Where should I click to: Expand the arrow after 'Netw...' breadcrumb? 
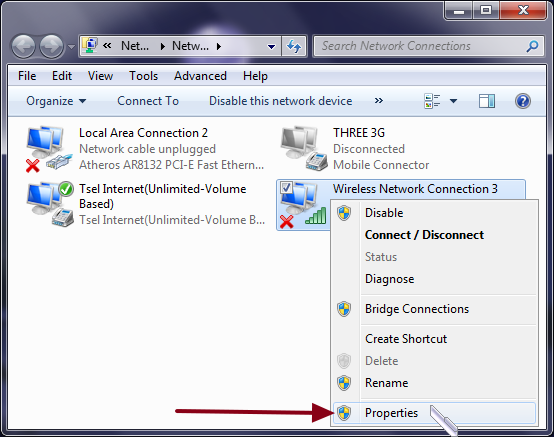click(x=219, y=46)
